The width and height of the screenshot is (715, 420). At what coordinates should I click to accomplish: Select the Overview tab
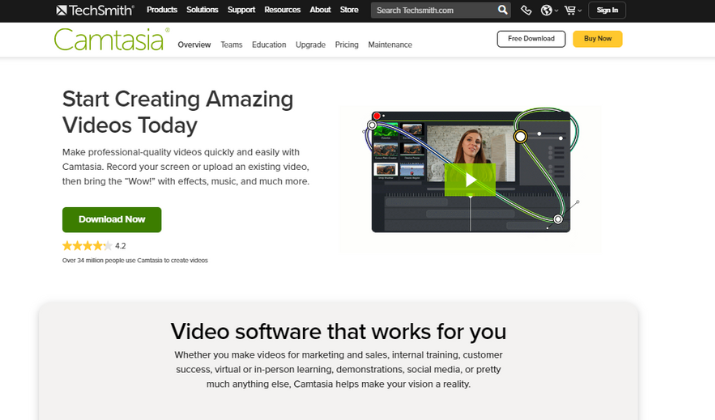(x=194, y=45)
